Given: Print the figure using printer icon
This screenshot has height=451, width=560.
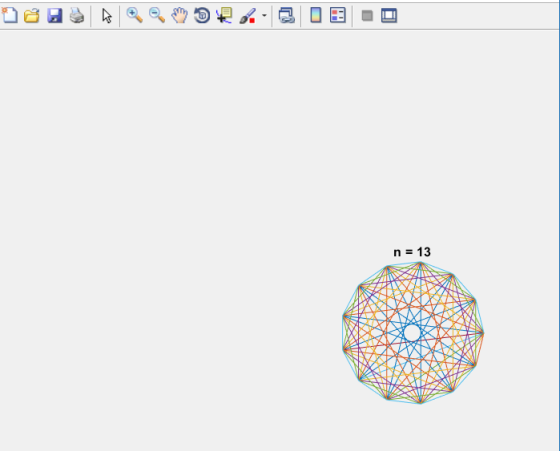Looking at the screenshot, I should (x=77, y=16).
